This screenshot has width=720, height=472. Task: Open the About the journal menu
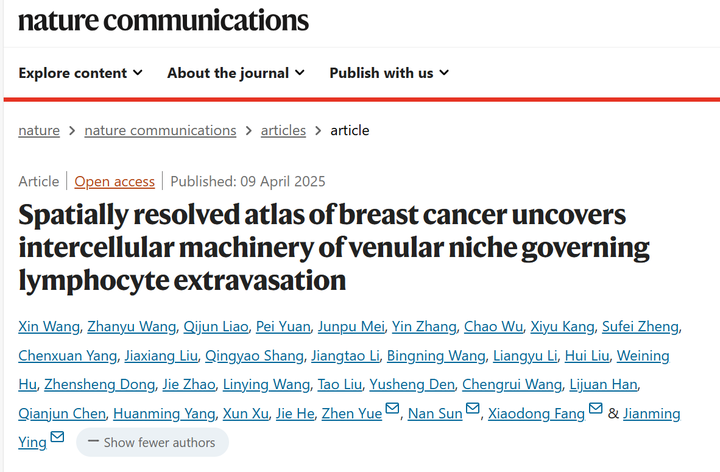click(236, 72)
